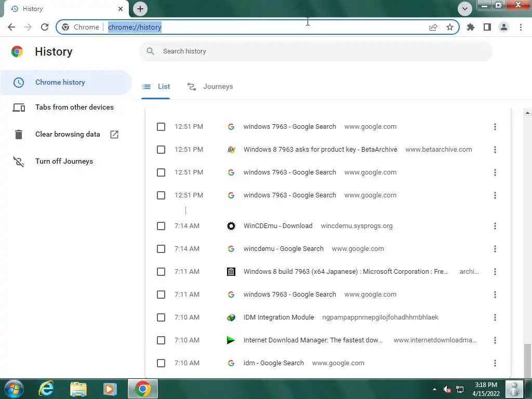Open the Extensions puzzle icon
The height and width of the screenshot is (399, 532).
click(x=471, y=27)
